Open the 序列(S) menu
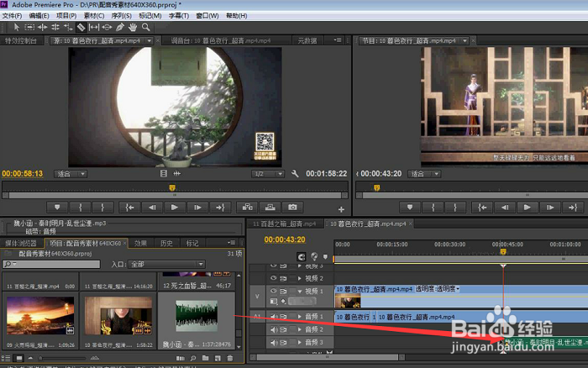This screenshot has width=588, height=368. pos(122,16)
